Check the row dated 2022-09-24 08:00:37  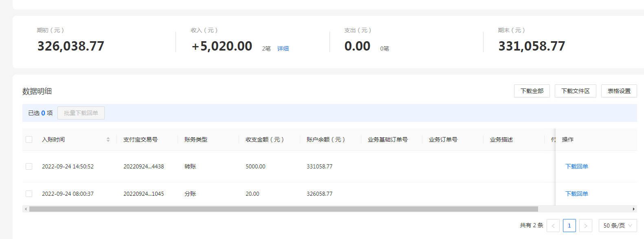29,194
